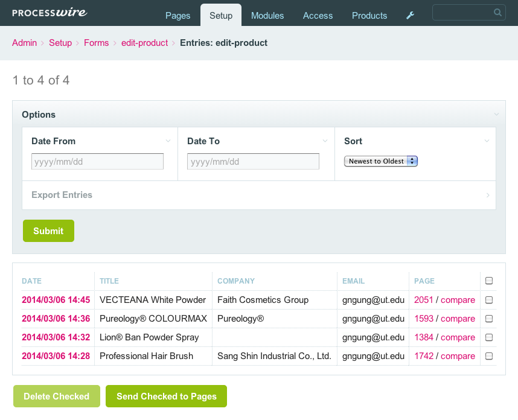Open the Products menu
Screen dimensions: 518x420
coord(369,16)
